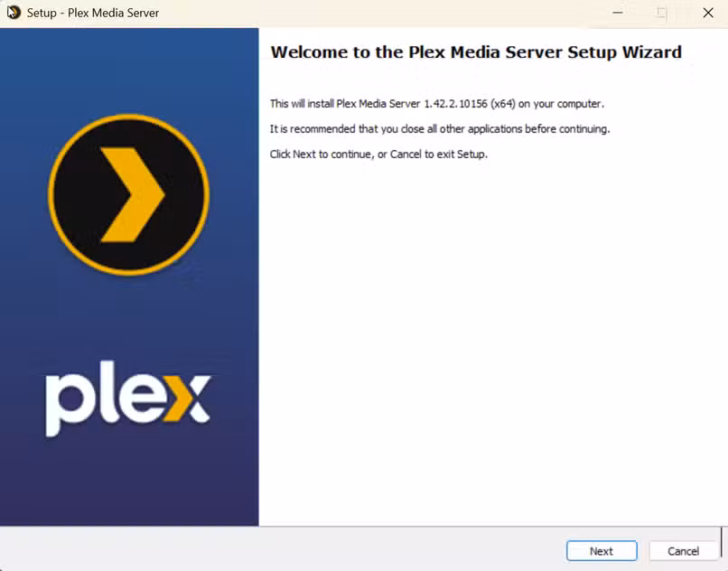Minimize the Setup window
Screen dimensions: 728x571
point(618,13)
